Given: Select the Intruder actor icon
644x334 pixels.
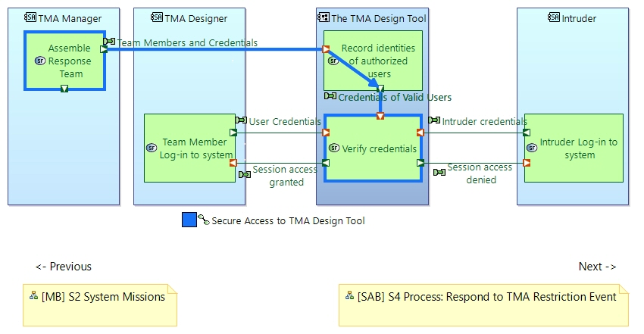Looking at the screenshot, I should coord(554,17).
